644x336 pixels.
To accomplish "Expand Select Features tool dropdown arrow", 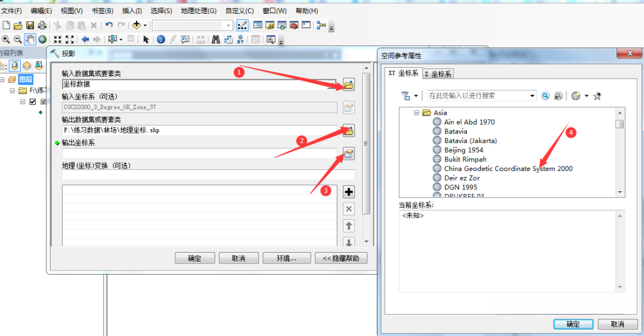I will tap(120, 39).
